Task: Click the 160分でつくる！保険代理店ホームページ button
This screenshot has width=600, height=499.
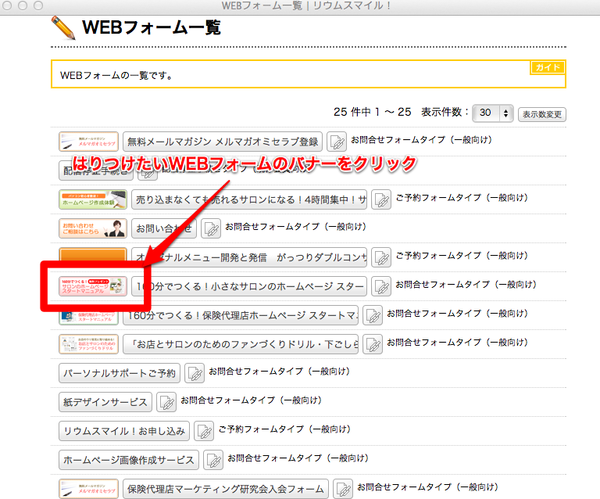Action: pos(241,315)
